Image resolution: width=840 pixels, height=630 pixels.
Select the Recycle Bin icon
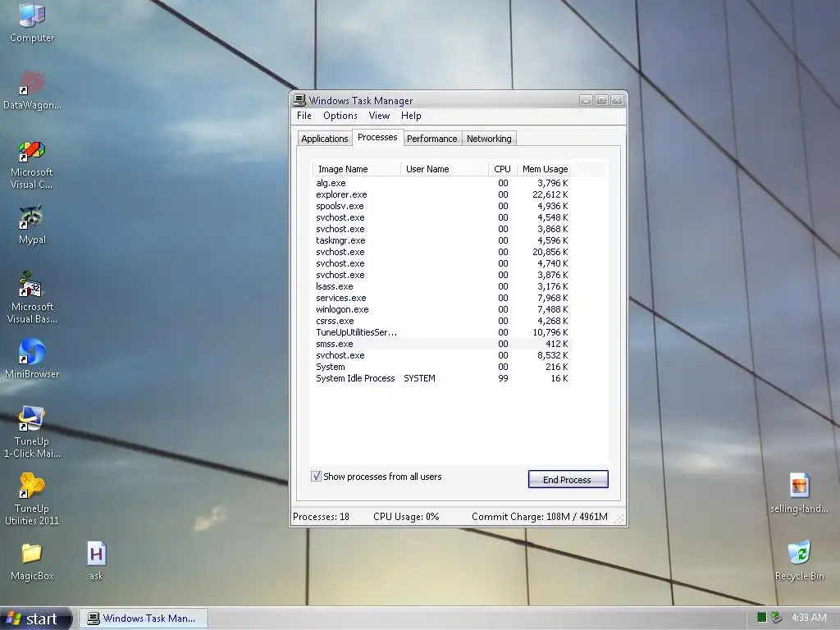pyautogui.click(x=799, y=560)
